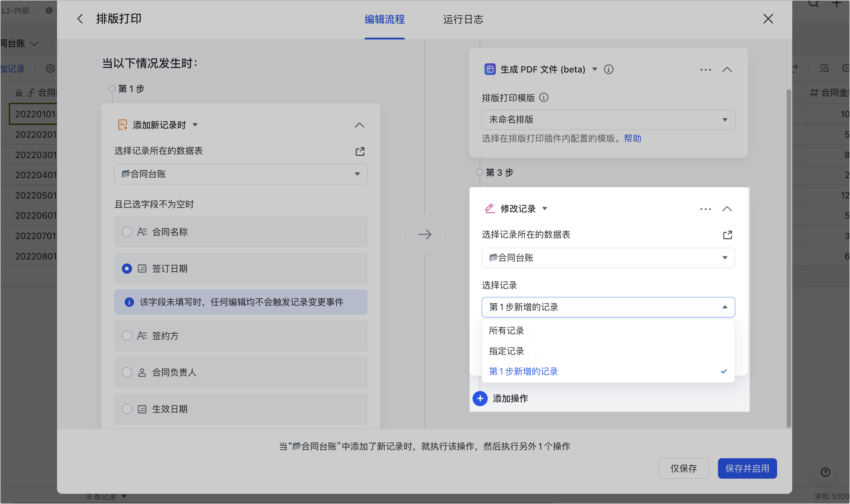Click the calendar icon next to 签订日期
Screen dimensions: 850x504
pyautogui.click(x=142, y=269)
